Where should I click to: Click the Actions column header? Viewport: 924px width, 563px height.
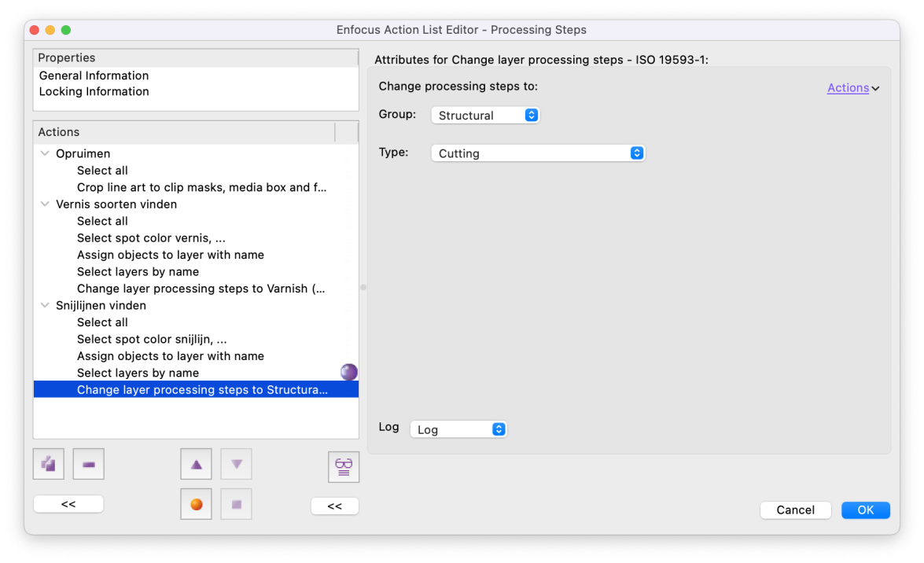pyautogui.click(x=184, y=132)
